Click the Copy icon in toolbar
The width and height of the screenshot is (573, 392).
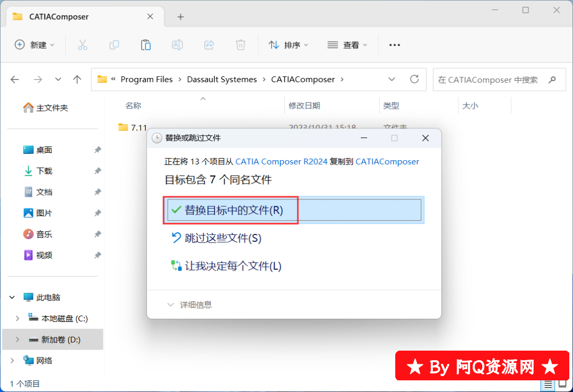114,45
